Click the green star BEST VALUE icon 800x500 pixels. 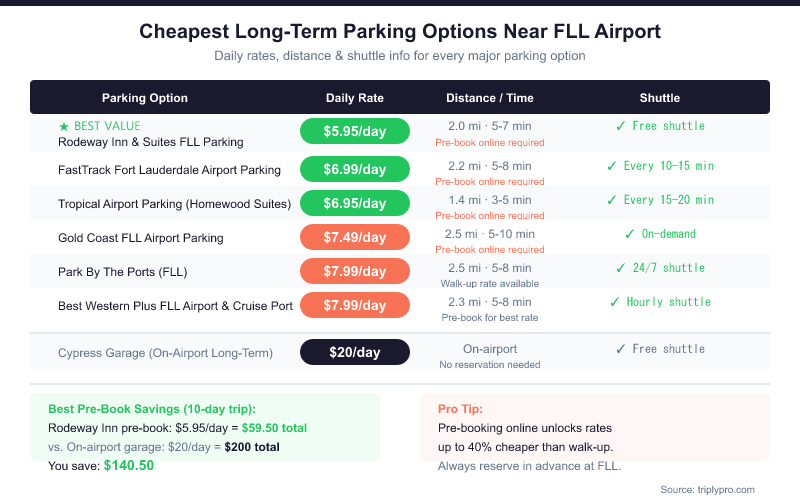click(64, 127)
